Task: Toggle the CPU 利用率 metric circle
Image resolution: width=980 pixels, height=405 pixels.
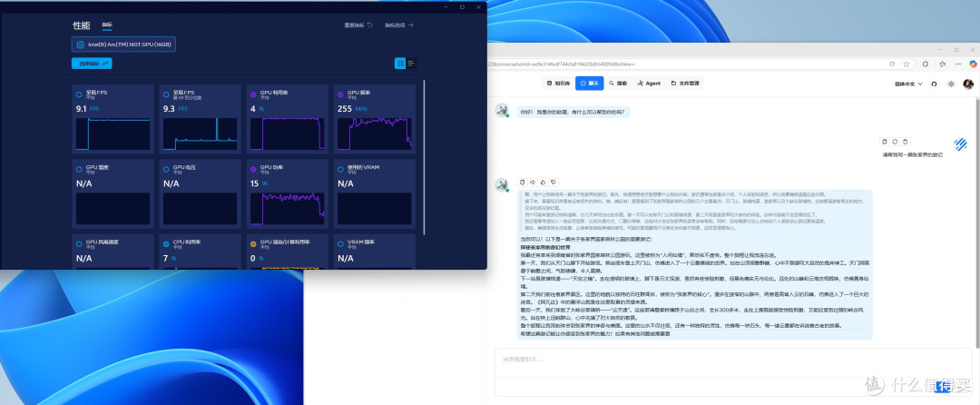Action: (x=166, y=243)
